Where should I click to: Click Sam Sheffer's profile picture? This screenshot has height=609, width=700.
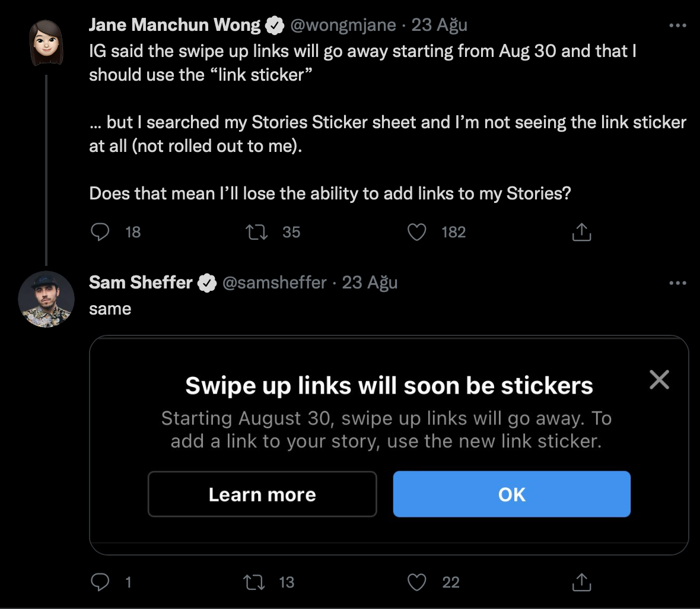pos(46,299)
